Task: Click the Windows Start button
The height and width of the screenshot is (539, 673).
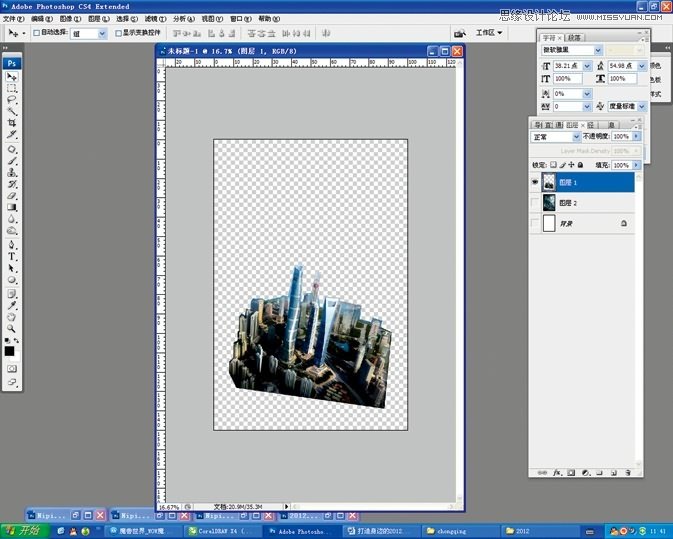Action: click(24, 531)
